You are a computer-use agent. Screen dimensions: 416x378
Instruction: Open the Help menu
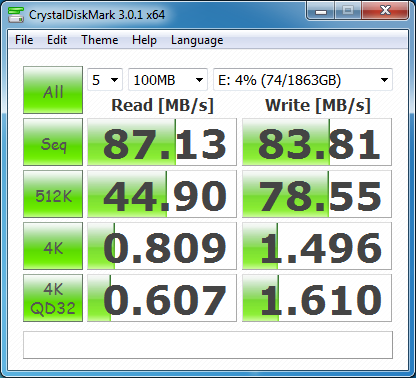pos(144,40)
